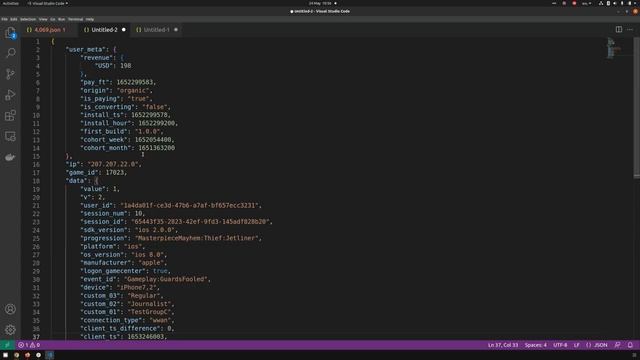
Task: Close the unsaved Untitled-1 tab via its dot
Action: click(176, 29)
